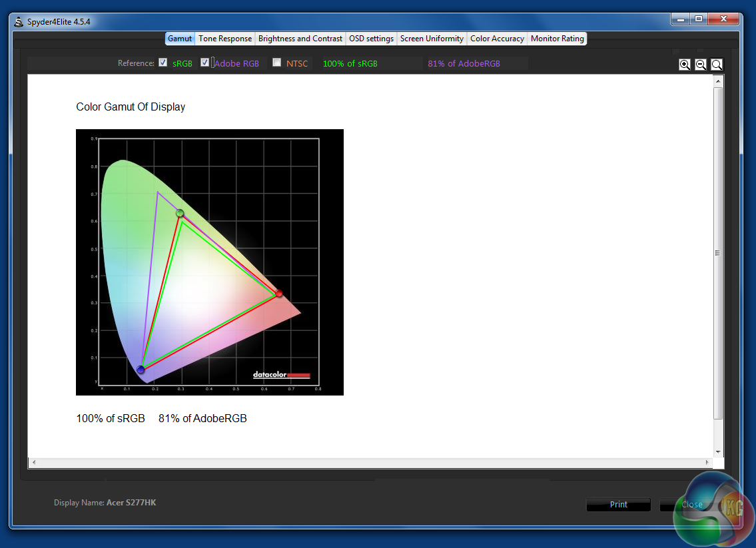This screenshot has height=548, width=756.
Task: Click the black '100% of sRGB' result text
Action: (111, 418)
